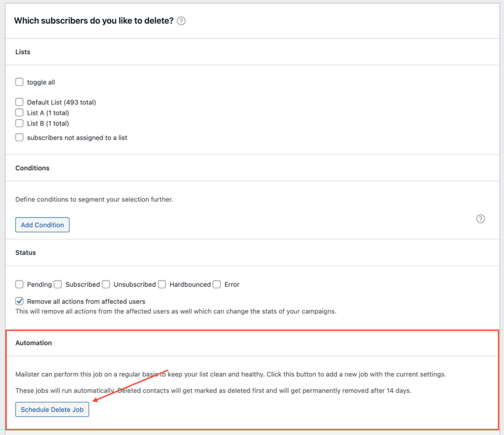Click the Add Condition button
This screenshot has height=435, width=504.
42,225
